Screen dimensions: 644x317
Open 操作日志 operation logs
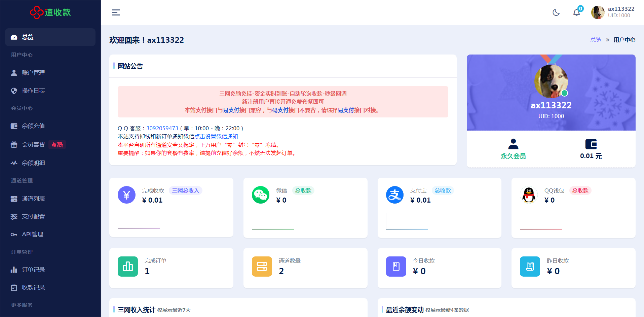[x=34, y=91]
